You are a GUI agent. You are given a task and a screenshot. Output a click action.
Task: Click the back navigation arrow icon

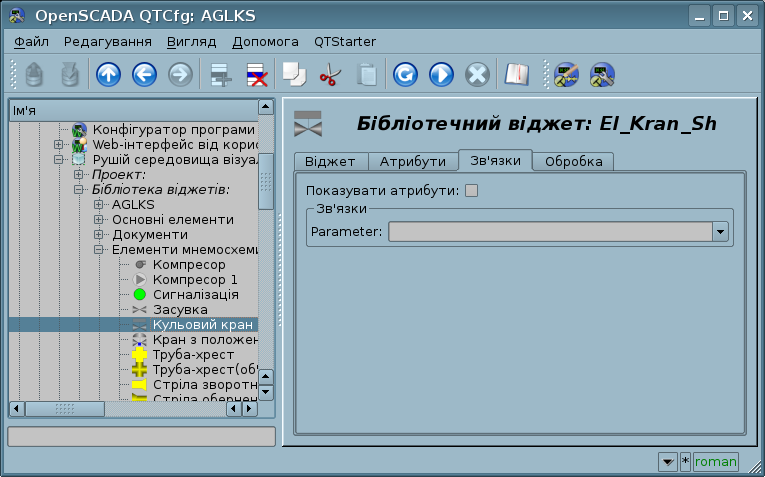(x=144, y=74)
